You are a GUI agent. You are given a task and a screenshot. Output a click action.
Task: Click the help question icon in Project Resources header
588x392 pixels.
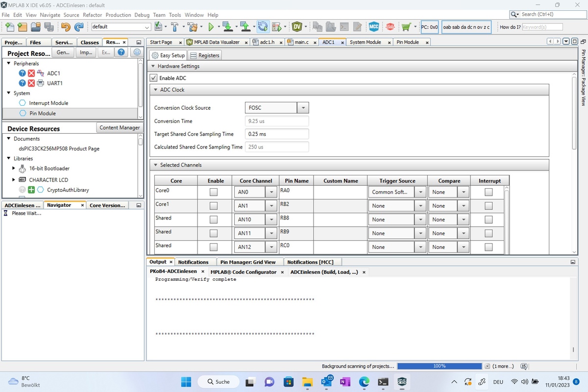[121, 52]
